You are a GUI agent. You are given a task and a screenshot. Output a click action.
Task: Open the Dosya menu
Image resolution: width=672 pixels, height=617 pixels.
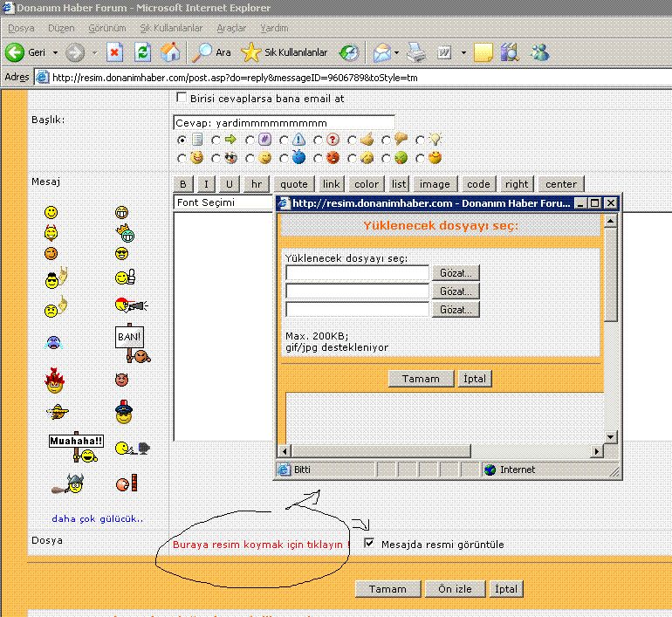tap(21, 28)
